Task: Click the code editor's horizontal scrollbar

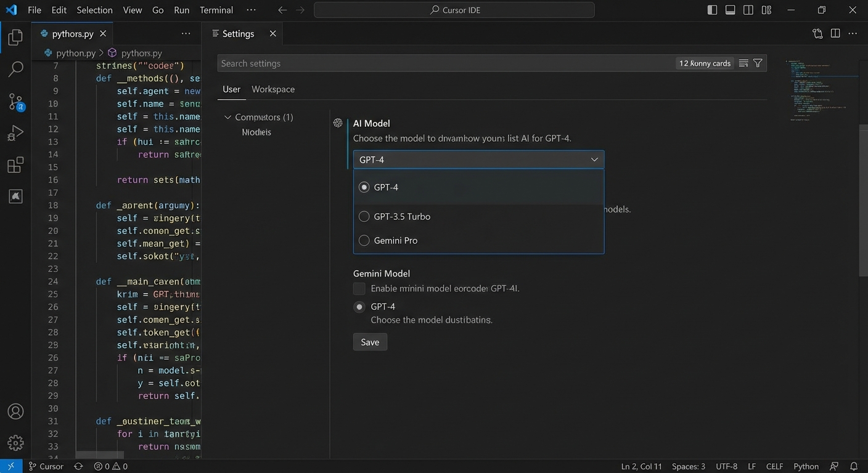Action: click(100, 455)
